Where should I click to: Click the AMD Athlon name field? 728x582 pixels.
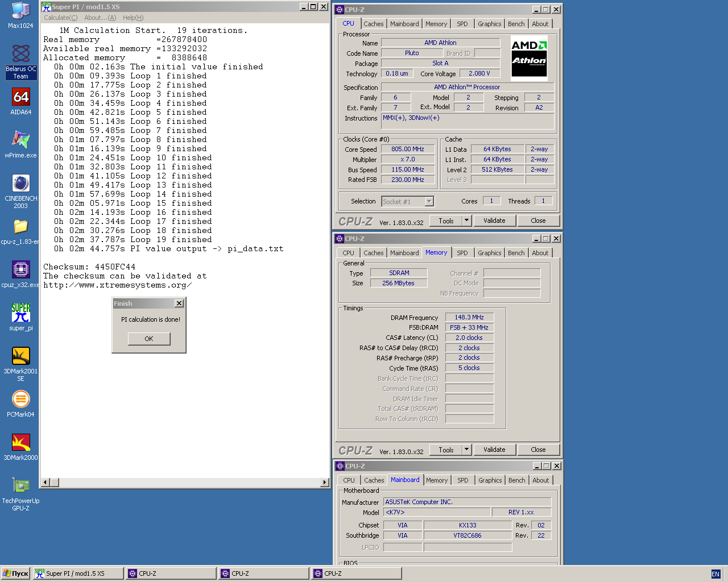[x=440, y=43]
